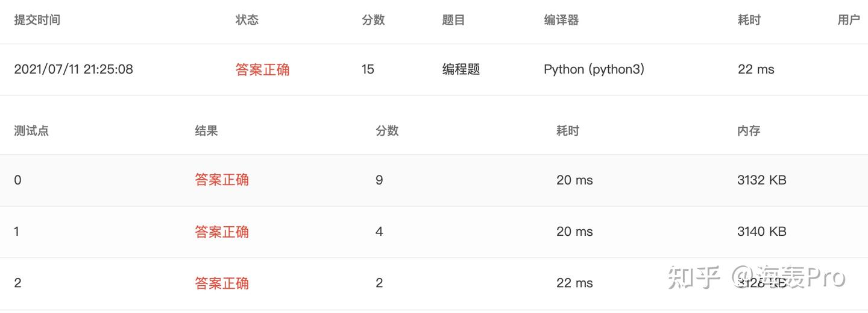This screenshot has width=868, height=313.
Task: Click the 3132 KB memory value
Action: point(761,180)
